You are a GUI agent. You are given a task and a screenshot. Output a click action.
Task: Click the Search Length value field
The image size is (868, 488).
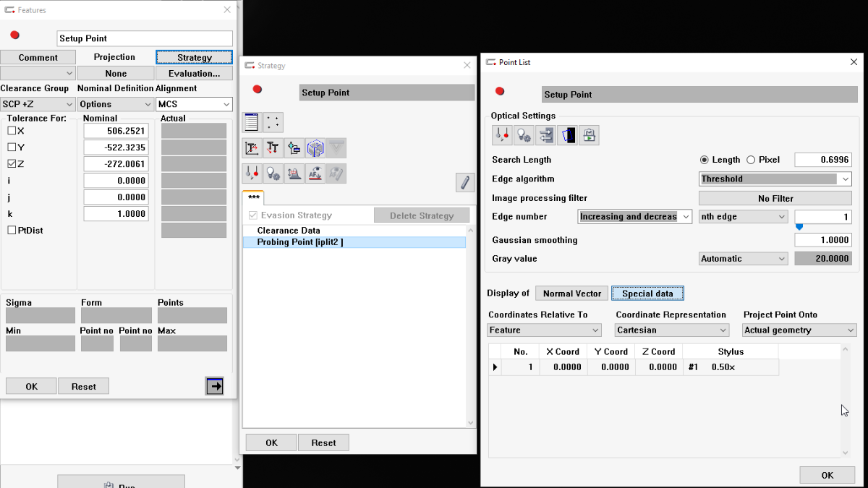pyautogui.click(x=823, y=160)
